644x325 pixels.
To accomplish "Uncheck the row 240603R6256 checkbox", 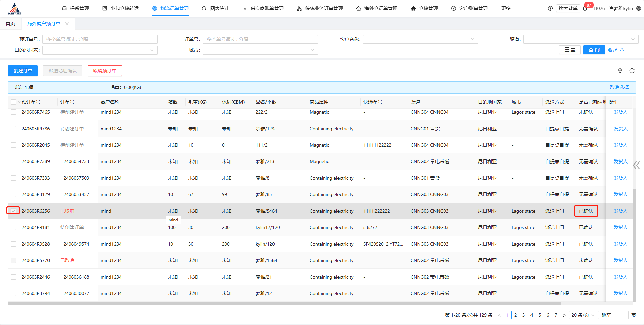I will coord(13,211).
